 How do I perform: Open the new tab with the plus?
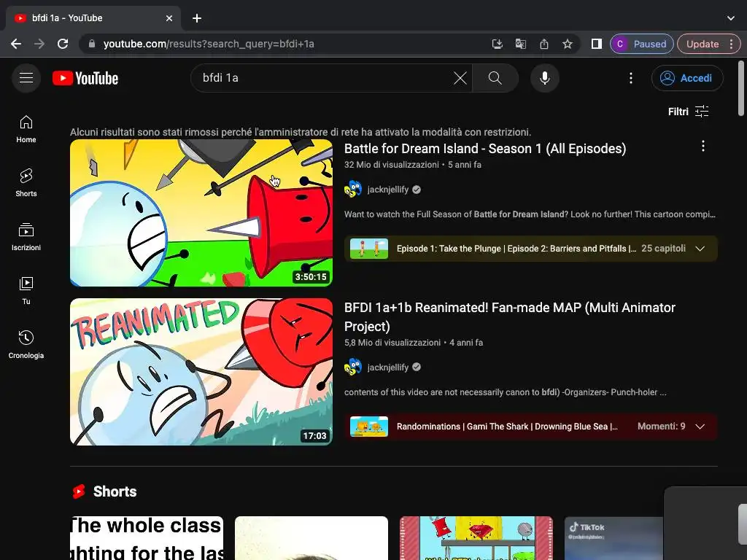coord(197,18)
